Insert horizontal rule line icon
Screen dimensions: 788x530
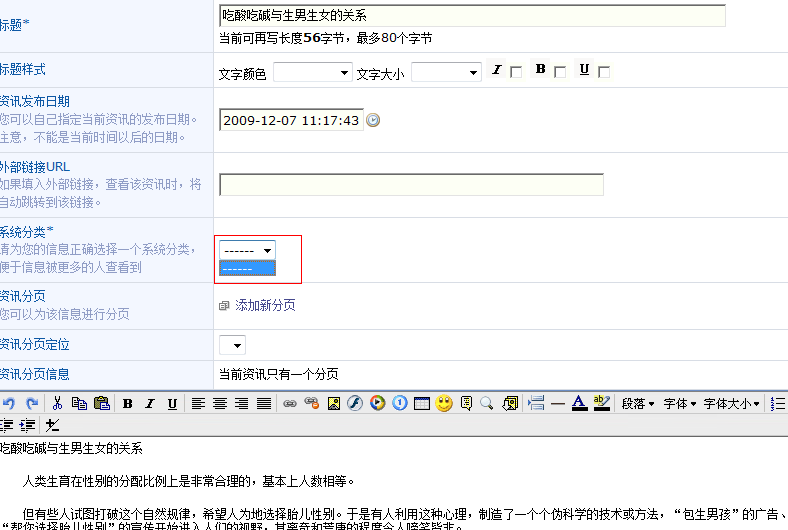click(558, 403)
